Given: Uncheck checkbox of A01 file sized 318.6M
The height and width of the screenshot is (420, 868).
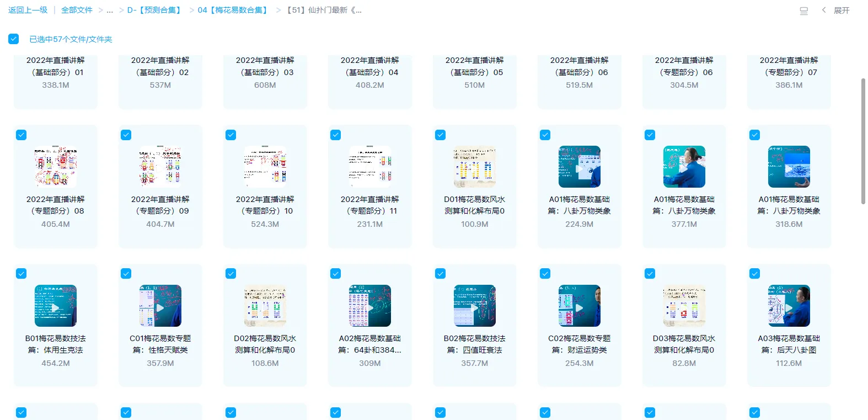Looking at the screenshot, I should (755, 135).
